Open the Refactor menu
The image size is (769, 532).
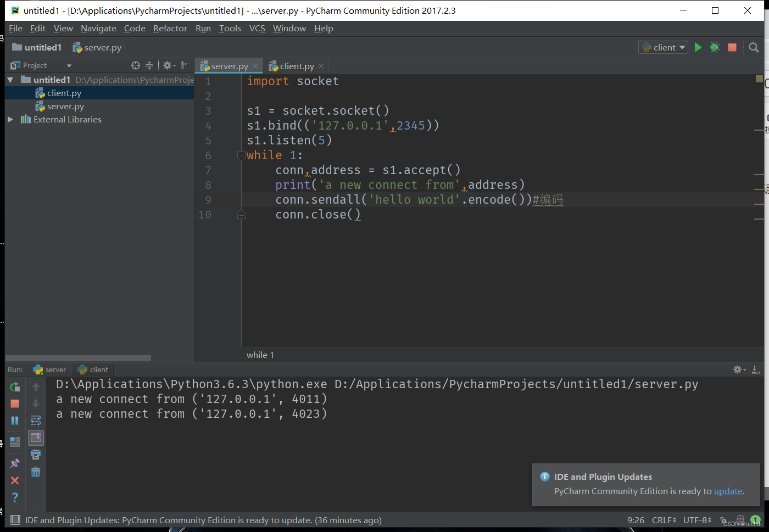tap(170, 29)
